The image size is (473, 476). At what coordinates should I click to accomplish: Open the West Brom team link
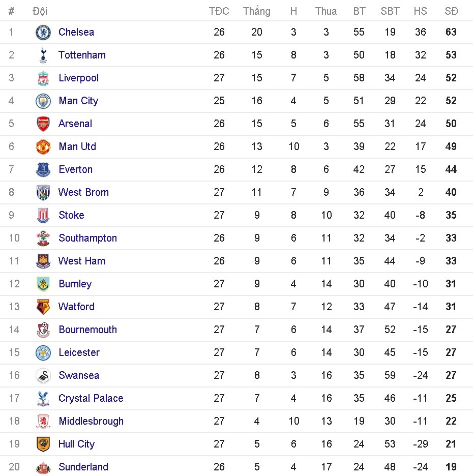83,192
